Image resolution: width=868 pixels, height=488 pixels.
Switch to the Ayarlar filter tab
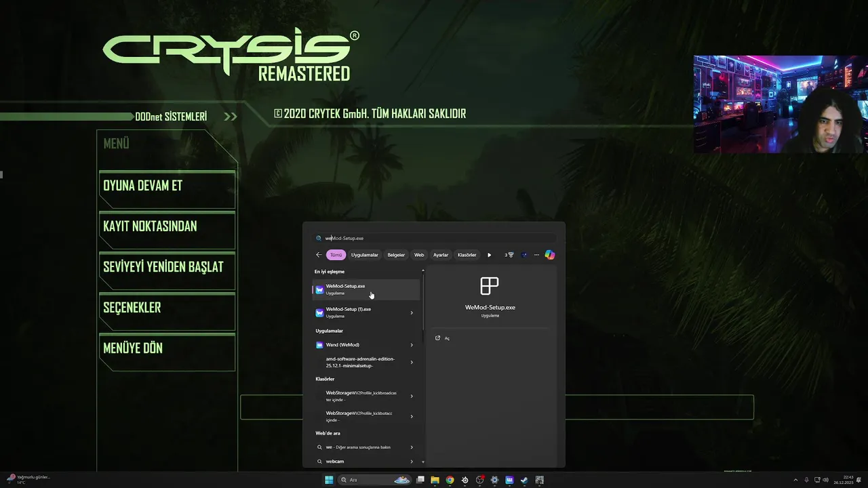[x=441, y=255]
